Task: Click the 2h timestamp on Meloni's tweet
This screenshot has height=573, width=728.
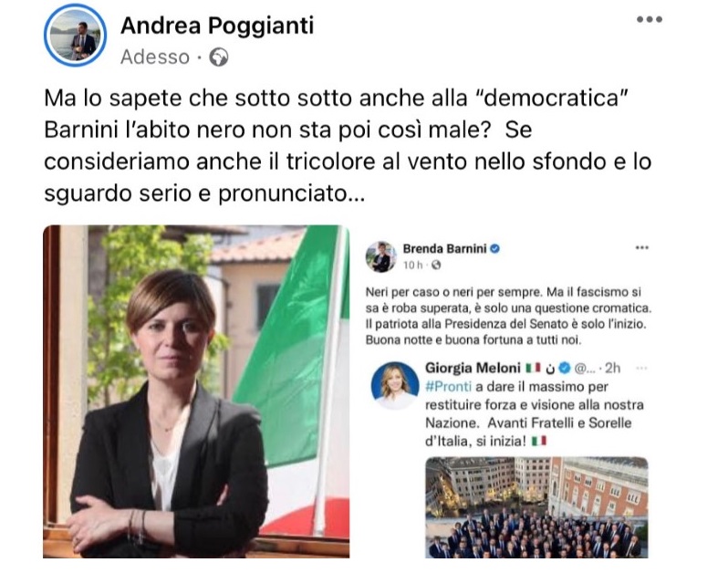Action: (x=613, y=369)
